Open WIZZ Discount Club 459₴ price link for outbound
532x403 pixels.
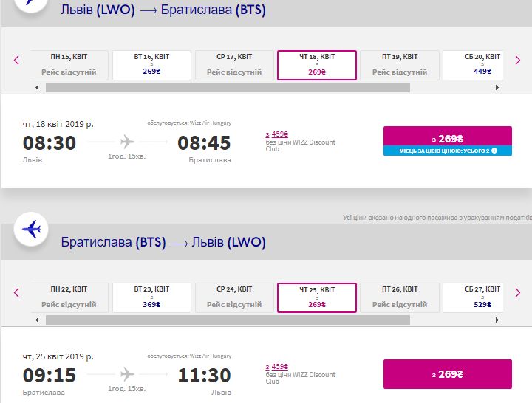[x=278, y=134]
